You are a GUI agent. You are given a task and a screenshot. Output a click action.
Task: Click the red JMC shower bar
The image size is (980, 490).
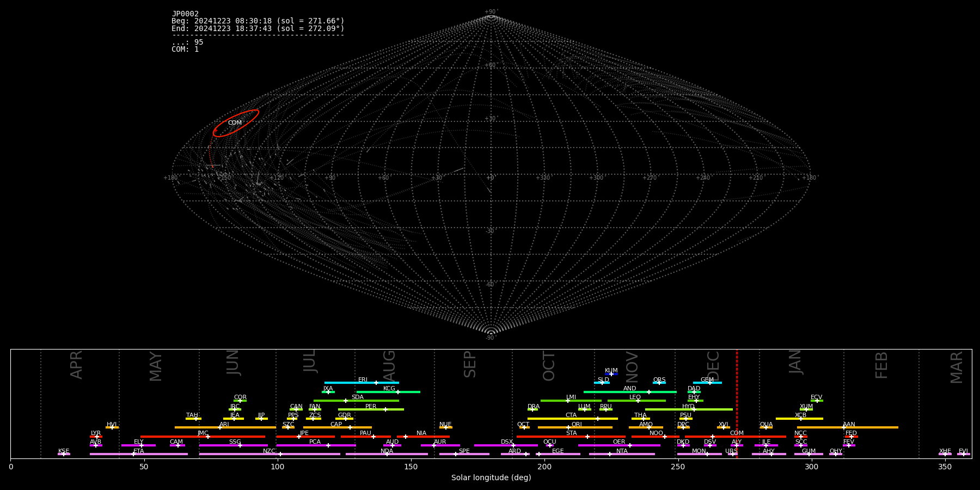203,437
